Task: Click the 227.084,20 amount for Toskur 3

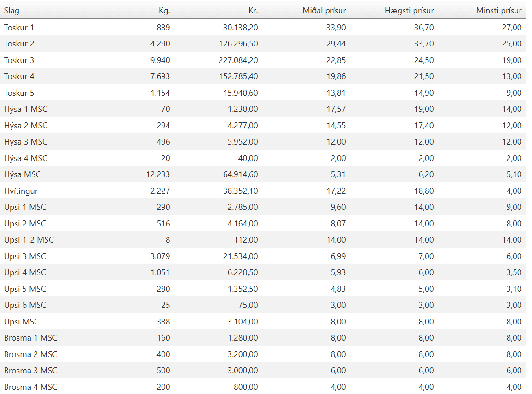Action: point(238,60)
